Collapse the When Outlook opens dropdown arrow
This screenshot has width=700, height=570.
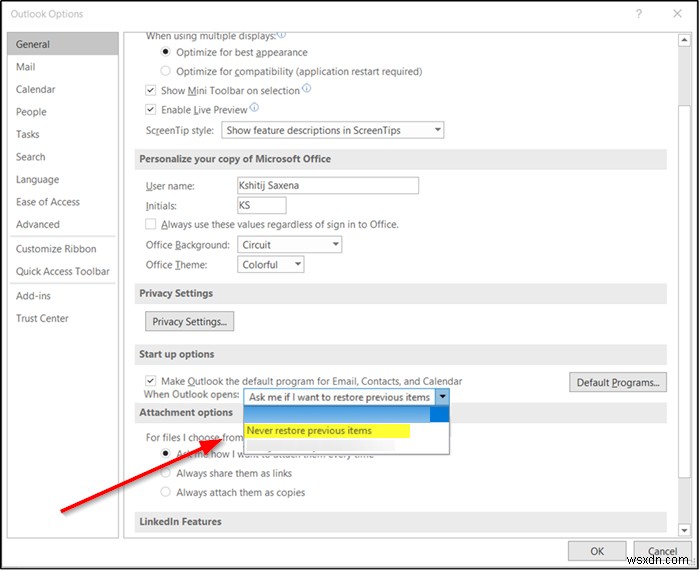(x=442, y=396)
